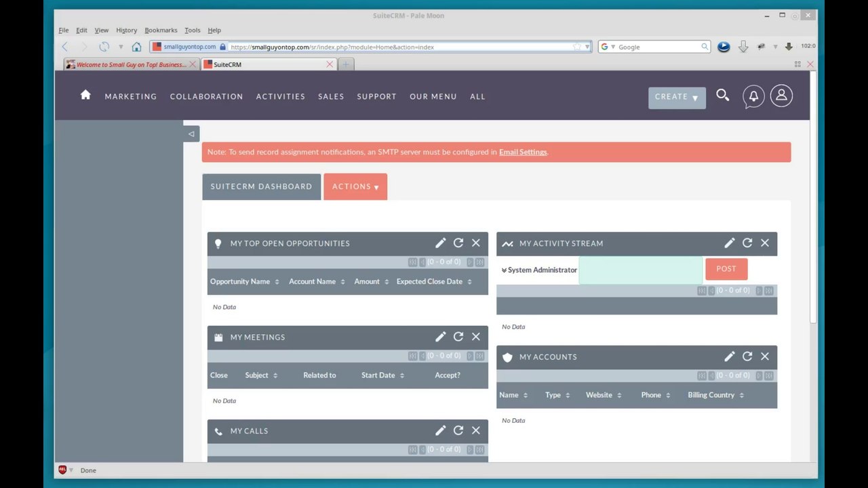Image resolution: width=868 pixels, height=488 pixels.
Task: Refresh the My Calls dashlet
Action: coord(458,430)
